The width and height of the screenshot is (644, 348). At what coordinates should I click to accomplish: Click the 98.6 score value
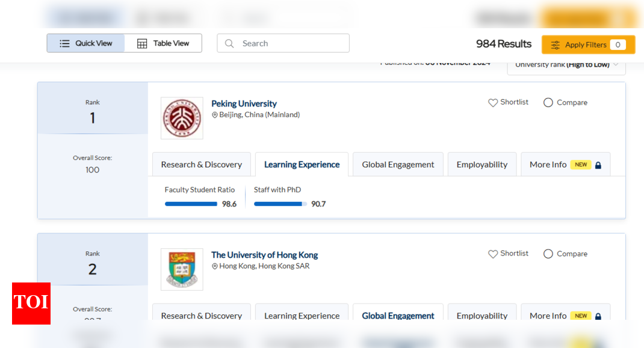pyautogui.click(x=229, y=204)
